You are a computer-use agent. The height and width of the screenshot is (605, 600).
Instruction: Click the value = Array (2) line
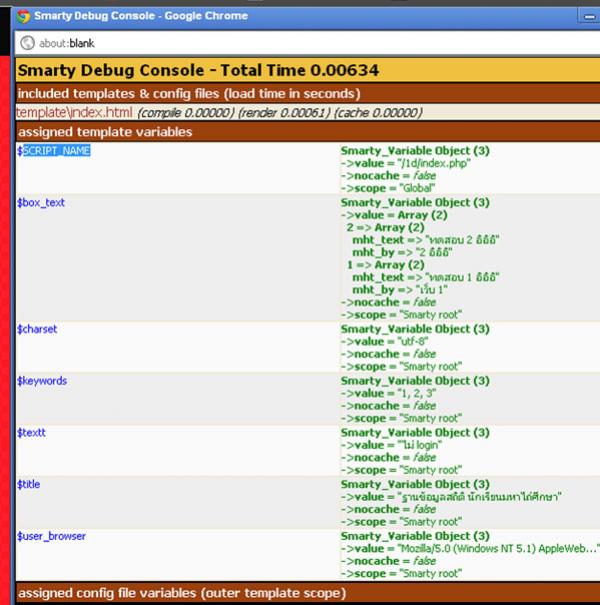(394, 215)
